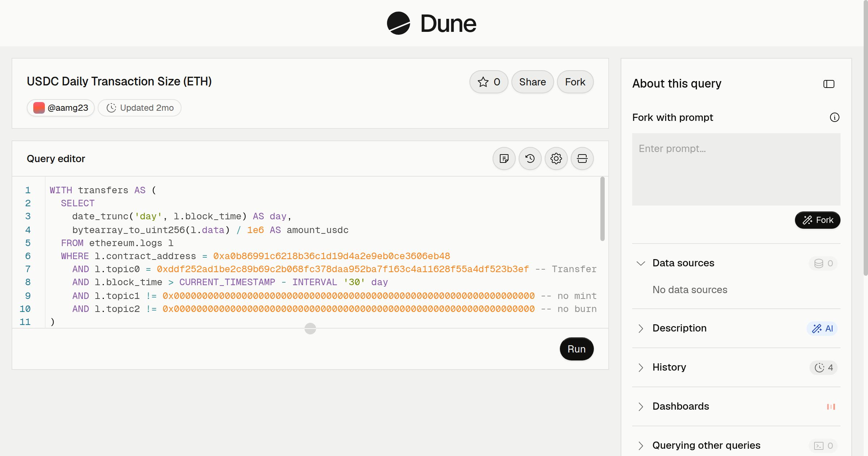
Task: Expand the Dashboards section
Action: (x=641, y=406)
